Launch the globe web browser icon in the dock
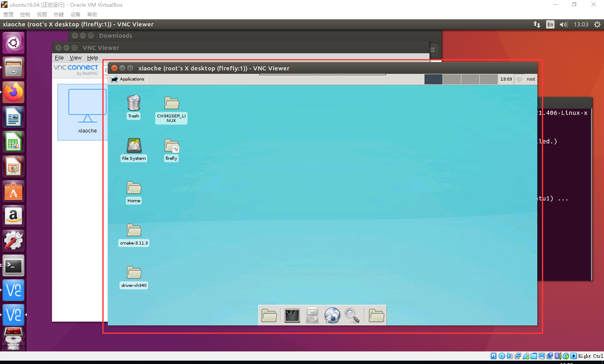The width and height of the screenshot is (604, 364). (332, 315)
